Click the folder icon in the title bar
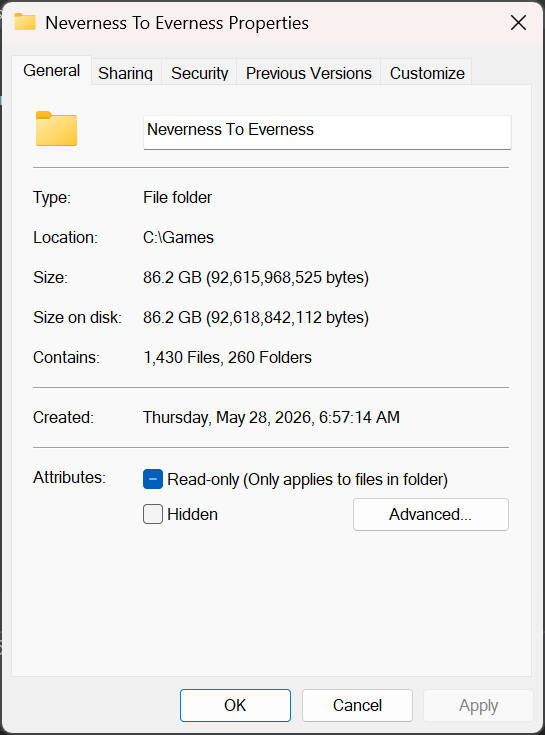 coord(25,22)
